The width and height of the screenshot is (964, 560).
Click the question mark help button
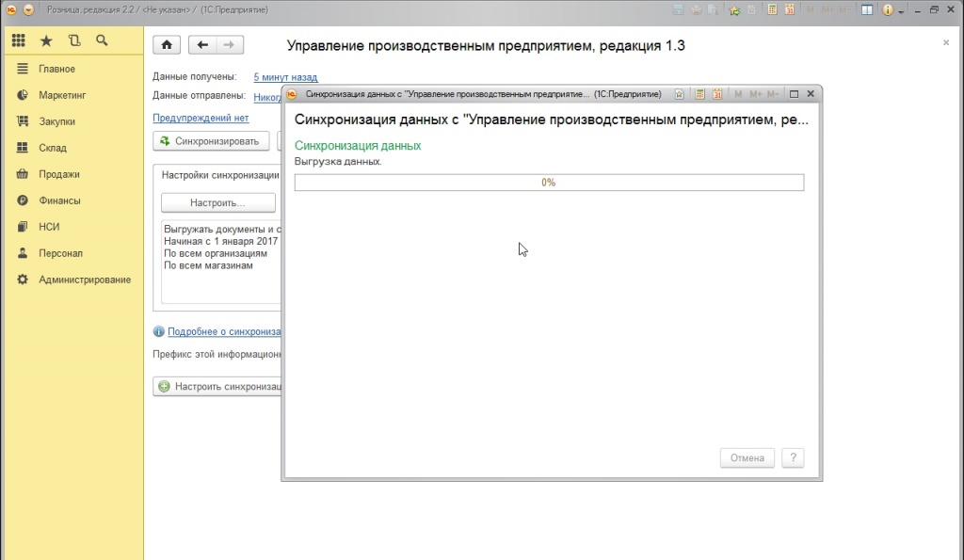(x=793, y=458)
